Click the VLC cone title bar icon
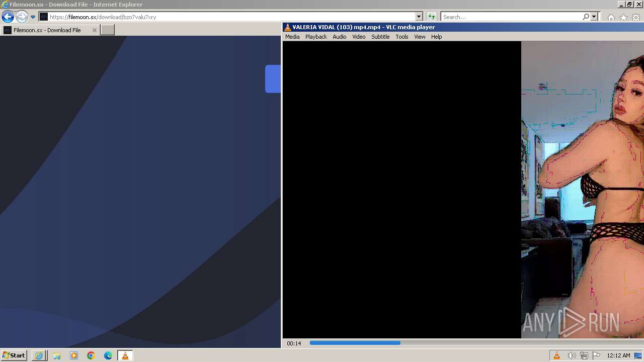 pos(287,27)
